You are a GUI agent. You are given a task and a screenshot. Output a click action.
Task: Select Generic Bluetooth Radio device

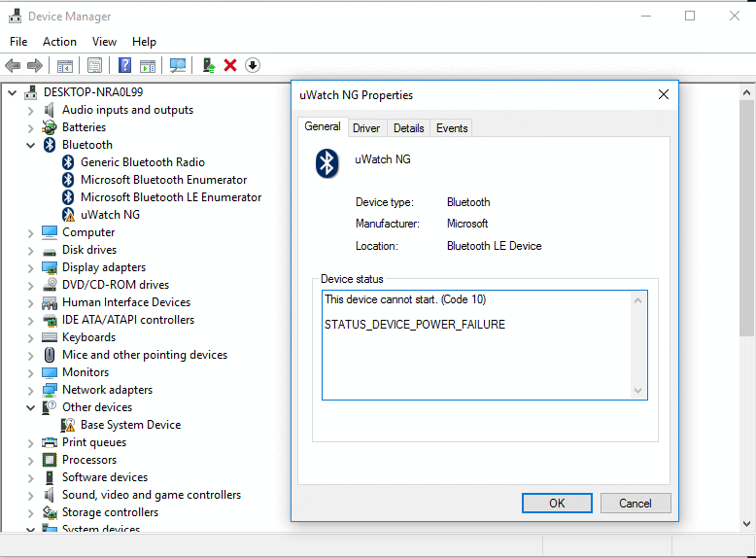pyautogui.click(x=142, y=162)
